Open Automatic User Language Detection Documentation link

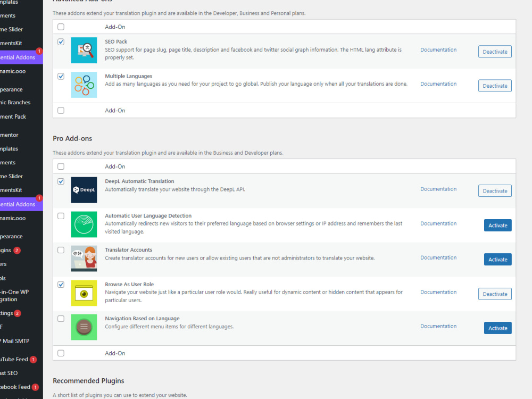tap(438, 223)
